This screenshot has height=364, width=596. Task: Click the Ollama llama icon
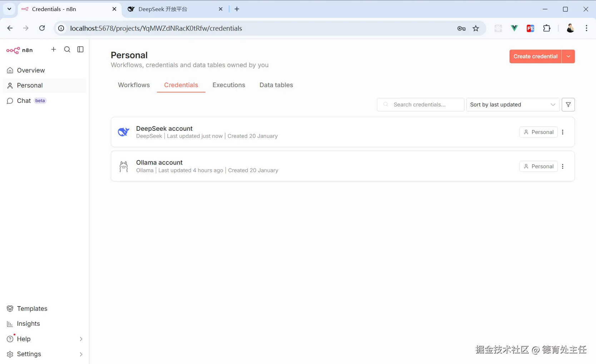[124, 166]
